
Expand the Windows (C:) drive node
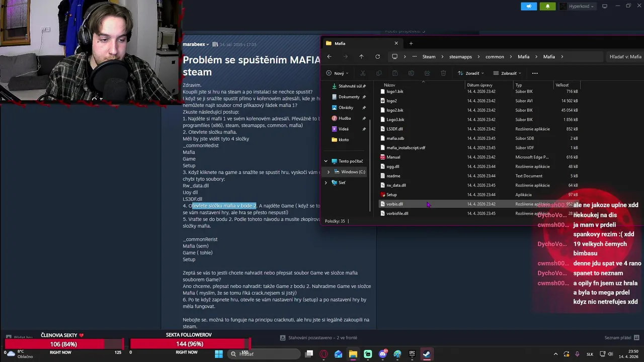(x=329, y=172)
